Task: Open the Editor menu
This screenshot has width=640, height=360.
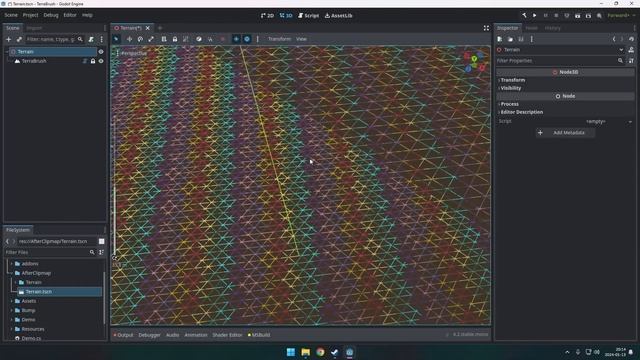Action: coord(70,15)
